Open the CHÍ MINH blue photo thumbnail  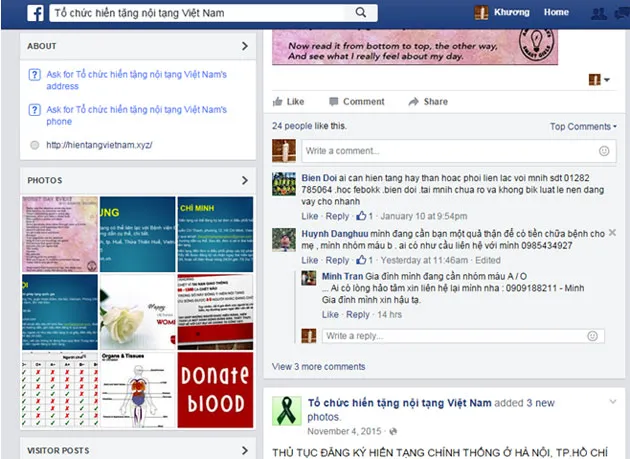tap(215, 234)
